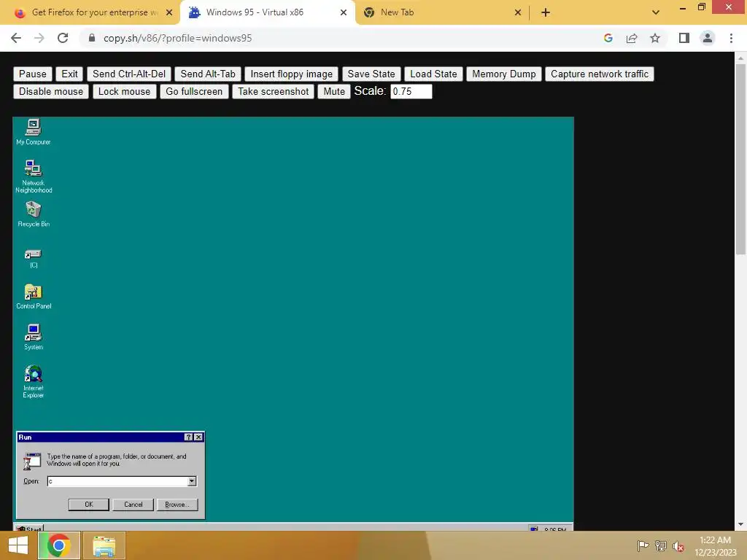Click the Action Center flag tray icon
Image resolution: width=747 pixels, height=560 pixels.
643,545
